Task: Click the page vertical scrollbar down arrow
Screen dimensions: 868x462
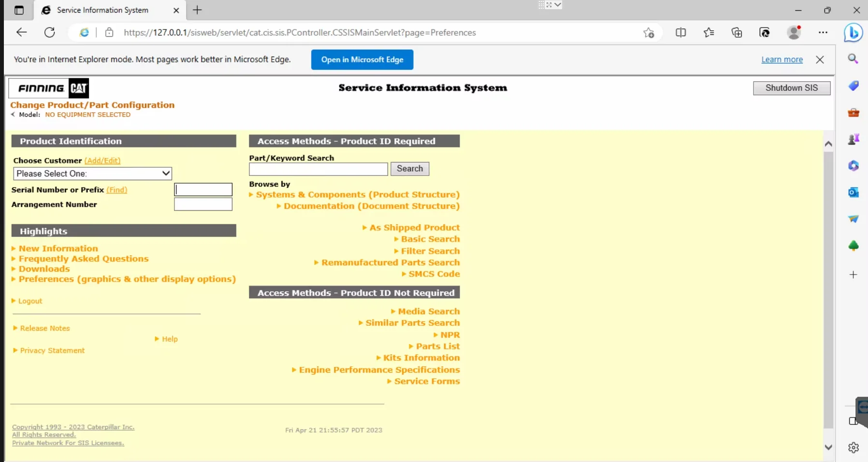Action: tap(828, 447)
